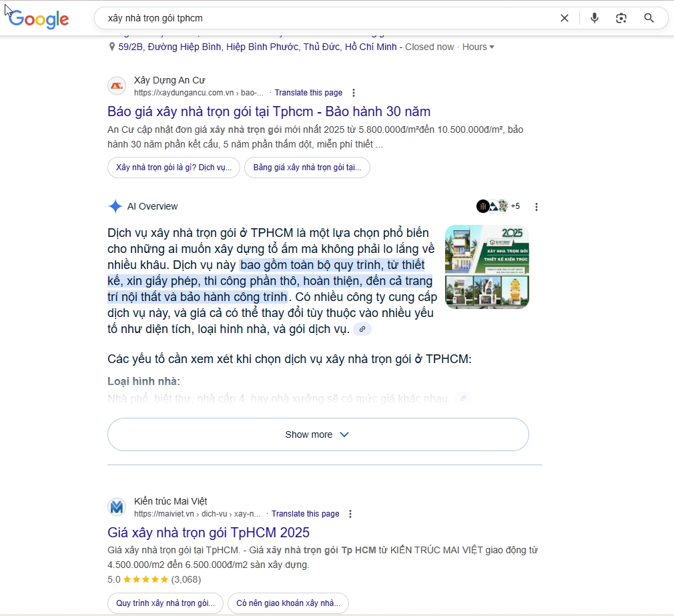The height and width of the screenshot is (616, 674).
Task: Select 'Bảng giá xây nhà trọn gói tại...' chip
Action: coord(307,168)
